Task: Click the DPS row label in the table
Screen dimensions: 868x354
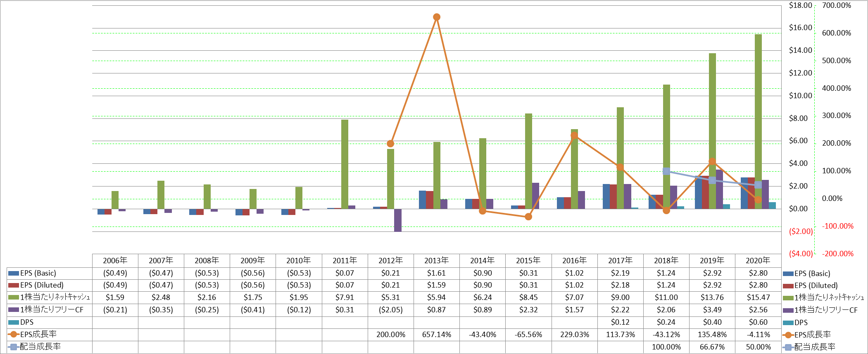Action: pos(27,322)
